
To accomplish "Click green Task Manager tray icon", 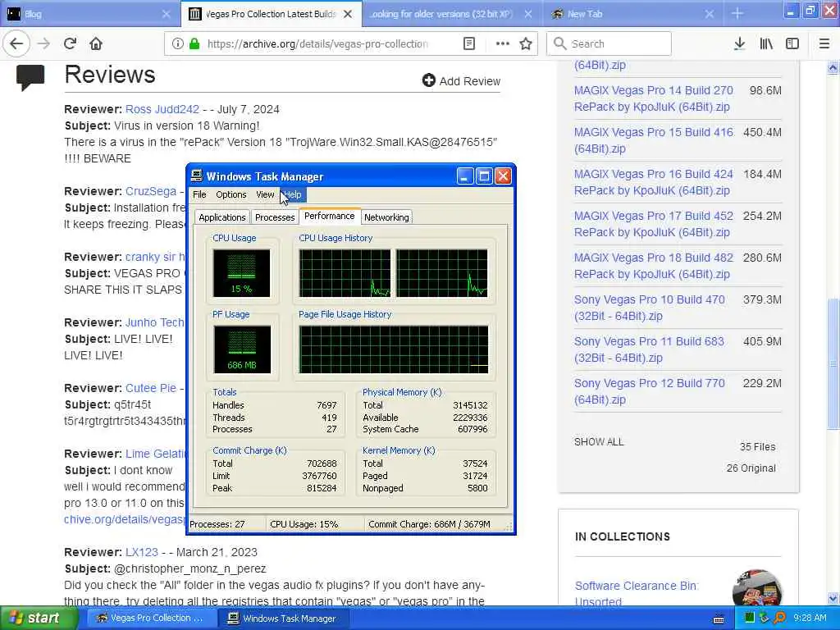I will tap(750, 618).
